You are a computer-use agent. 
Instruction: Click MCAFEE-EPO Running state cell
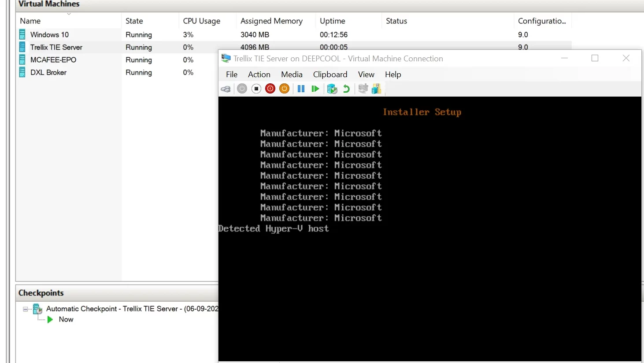tap(139, 60)
